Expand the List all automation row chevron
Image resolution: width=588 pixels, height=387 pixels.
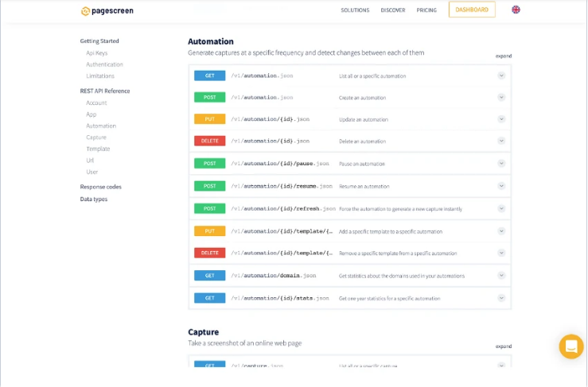point(501,75)
